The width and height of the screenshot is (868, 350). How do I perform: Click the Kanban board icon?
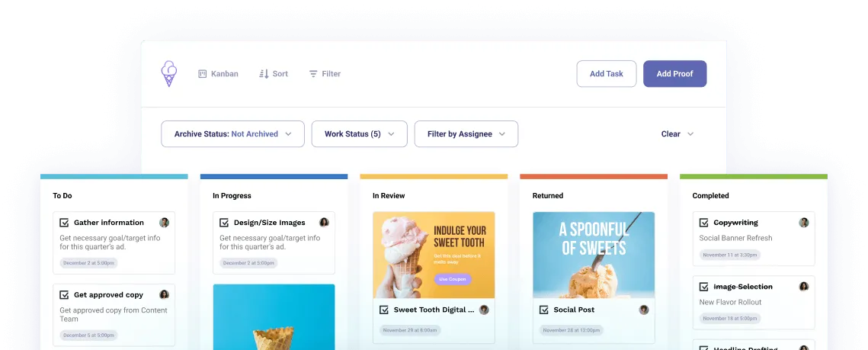point(203,74)
